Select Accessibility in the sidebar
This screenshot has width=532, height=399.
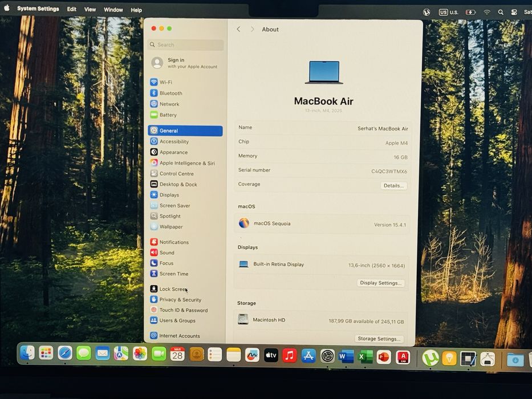[174, 141]
